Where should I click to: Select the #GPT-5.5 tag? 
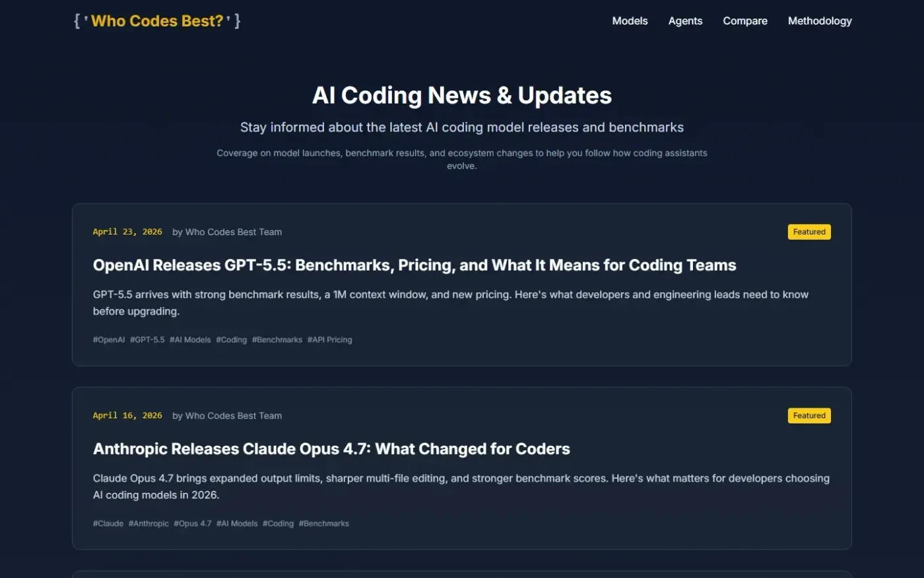[x=147, y=340]
